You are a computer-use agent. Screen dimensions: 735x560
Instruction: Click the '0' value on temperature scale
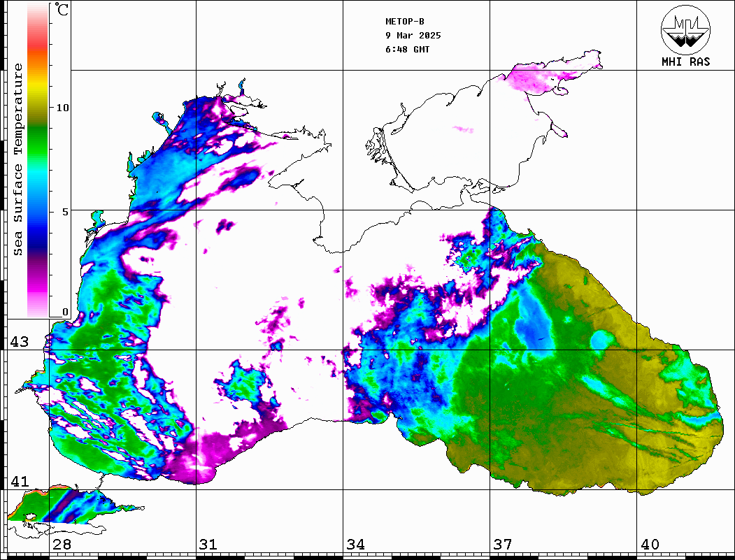pos(66,312)
